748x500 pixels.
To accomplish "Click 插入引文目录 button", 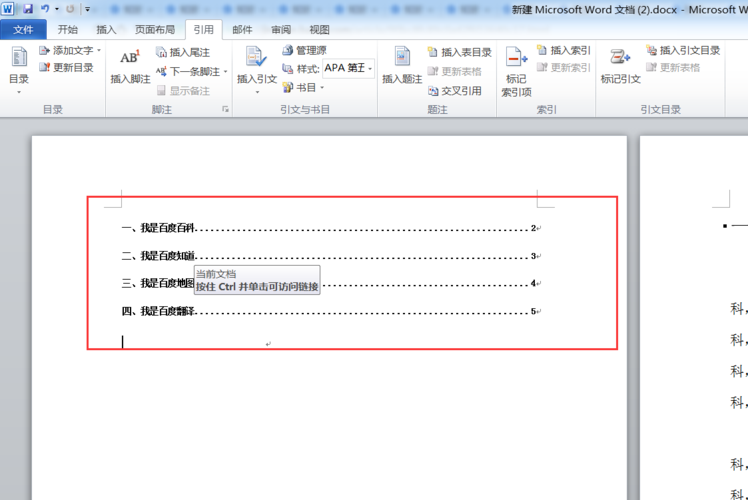I will pyautogui.click(x=683, y=50).
